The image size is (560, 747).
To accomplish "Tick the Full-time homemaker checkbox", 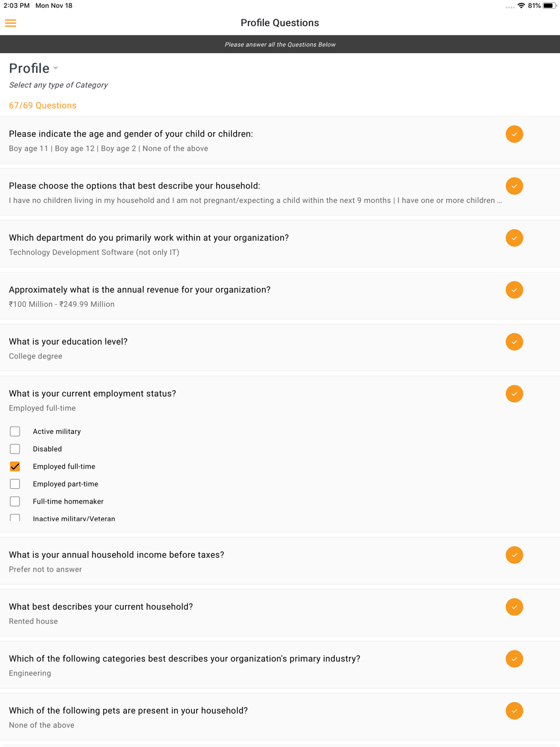I will point(15,501).
